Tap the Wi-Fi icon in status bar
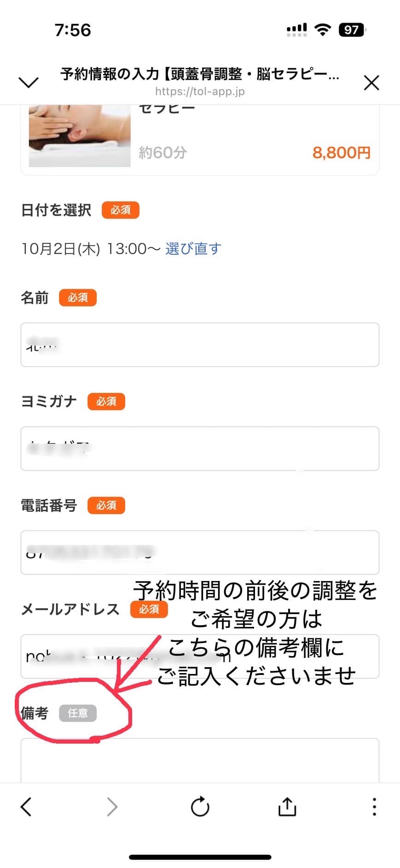 tap(323, 30)
